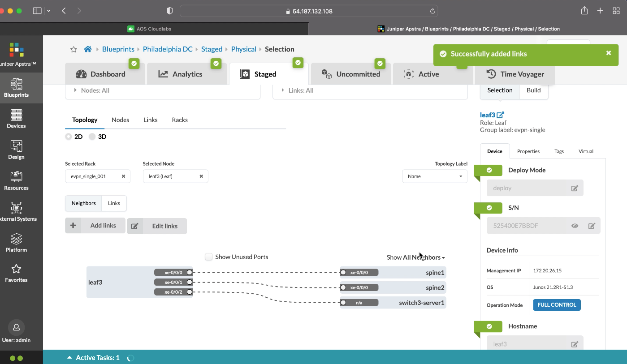Clear the selected rack evpn_single_001
This screenshot has height=364, width=627.
[x=123, y=176]
